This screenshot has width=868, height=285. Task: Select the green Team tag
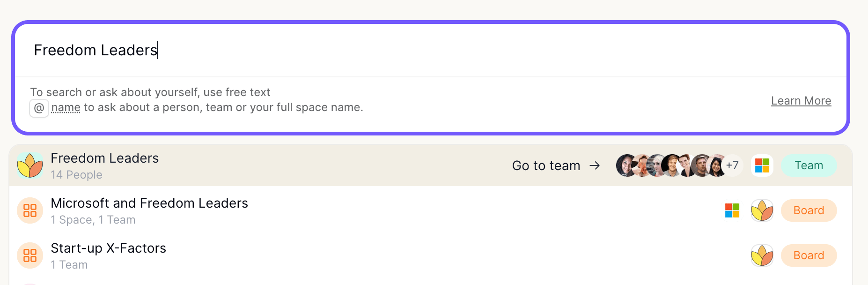click(x=809, y=165)
